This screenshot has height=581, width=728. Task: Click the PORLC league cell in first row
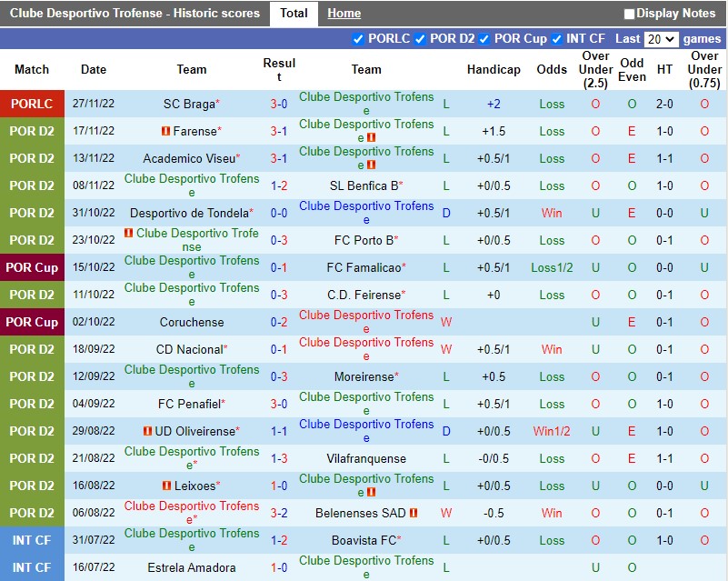click(x=32, y=104)
